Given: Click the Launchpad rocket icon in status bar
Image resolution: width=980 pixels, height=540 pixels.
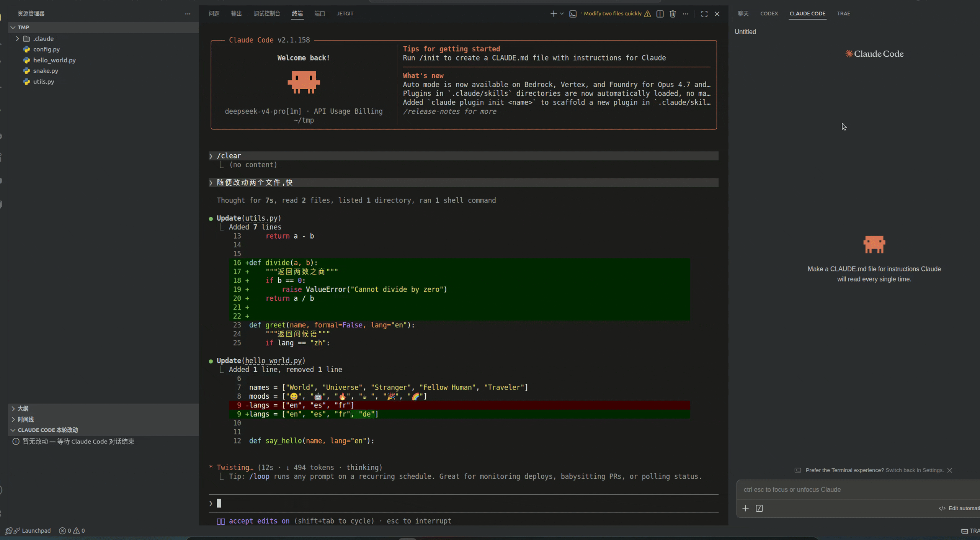Looking at the screenshot, I should point(8,531).
